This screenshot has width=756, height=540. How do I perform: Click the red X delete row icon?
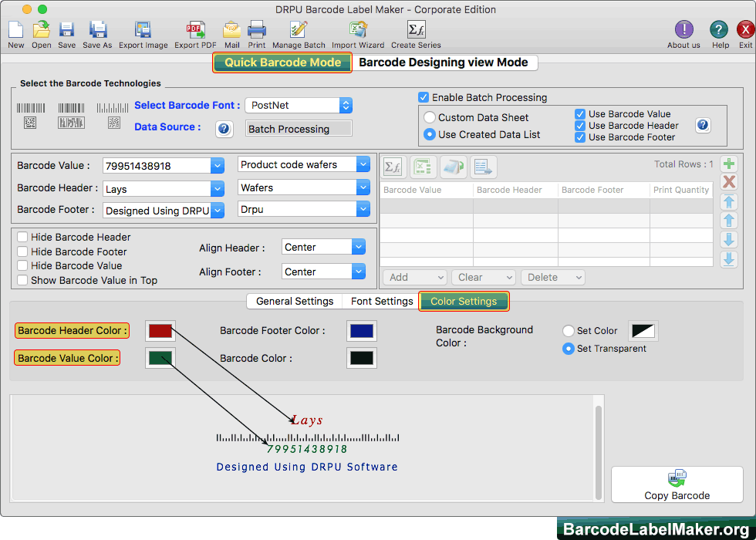[x=728, y=182]
